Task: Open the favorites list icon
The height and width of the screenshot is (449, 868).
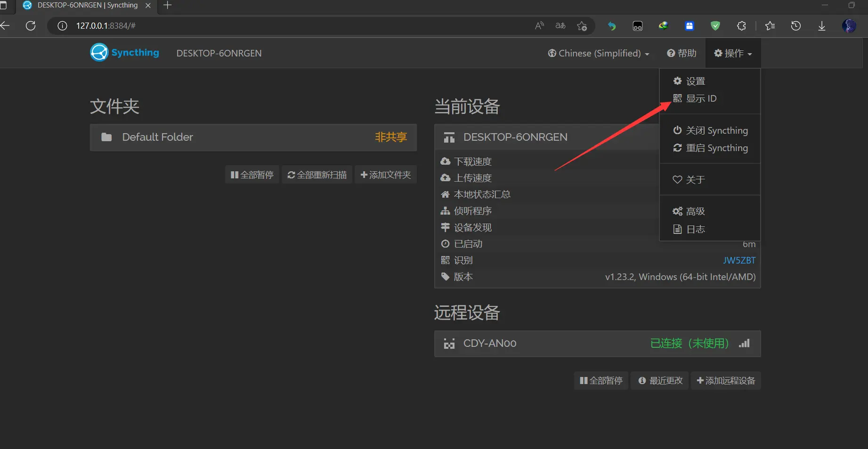Action: point(770,26)
